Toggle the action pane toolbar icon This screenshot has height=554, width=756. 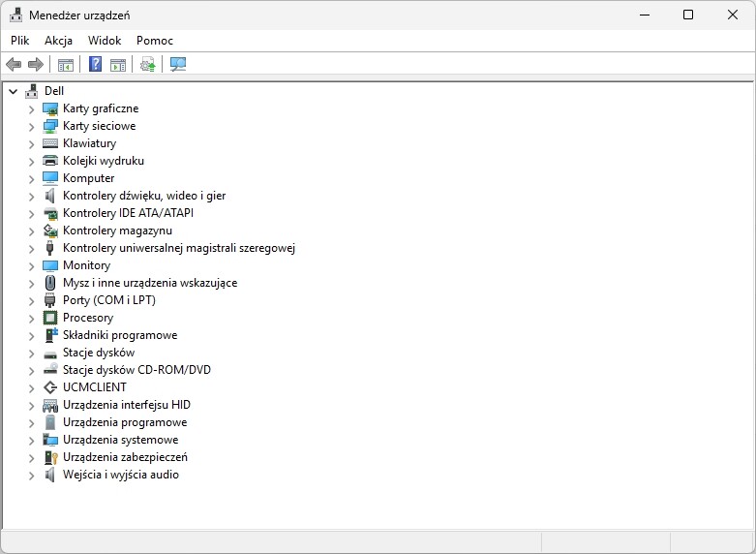pyautogui.click(x=118, y=65)
